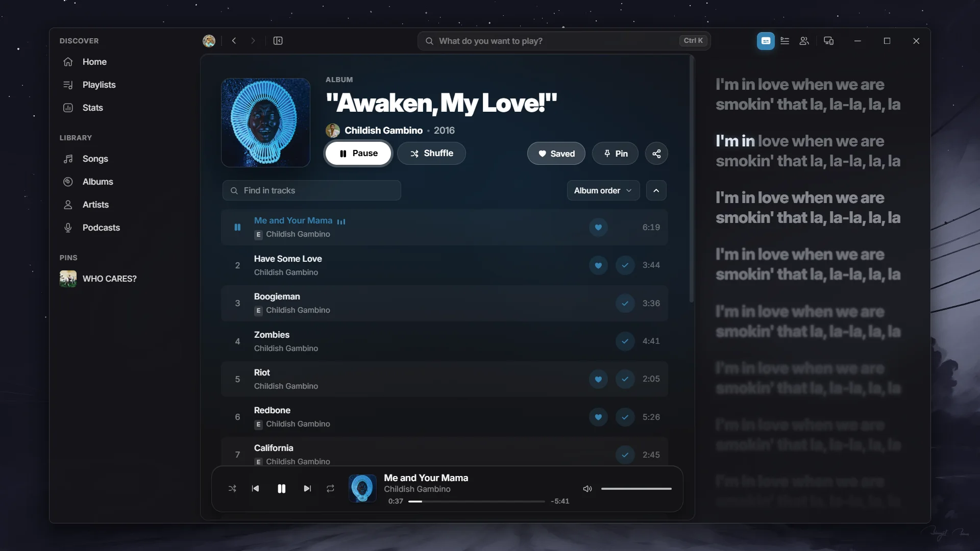Select the Boogieman track row
980x551 pixels.
tap(445, 303)
